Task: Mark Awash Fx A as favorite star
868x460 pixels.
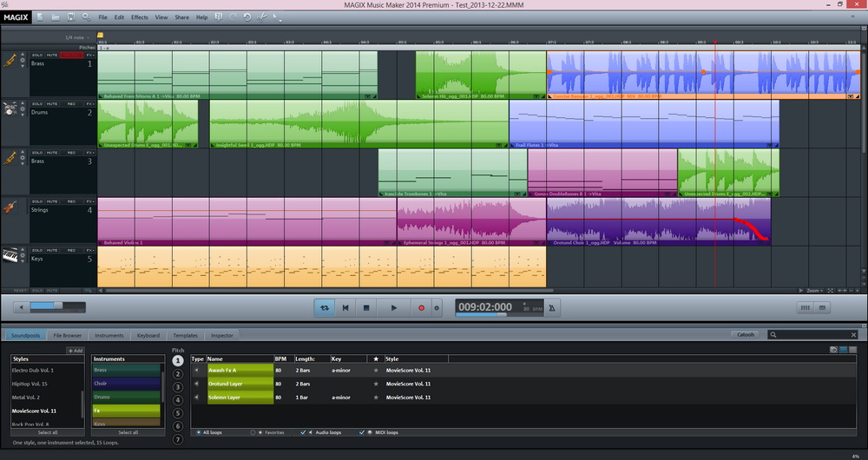Action: coord(376,371)
